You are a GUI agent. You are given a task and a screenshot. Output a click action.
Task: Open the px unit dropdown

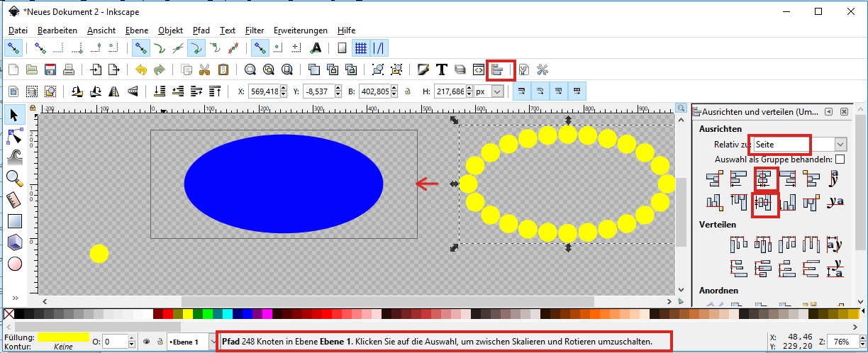(x=497, y=91)
